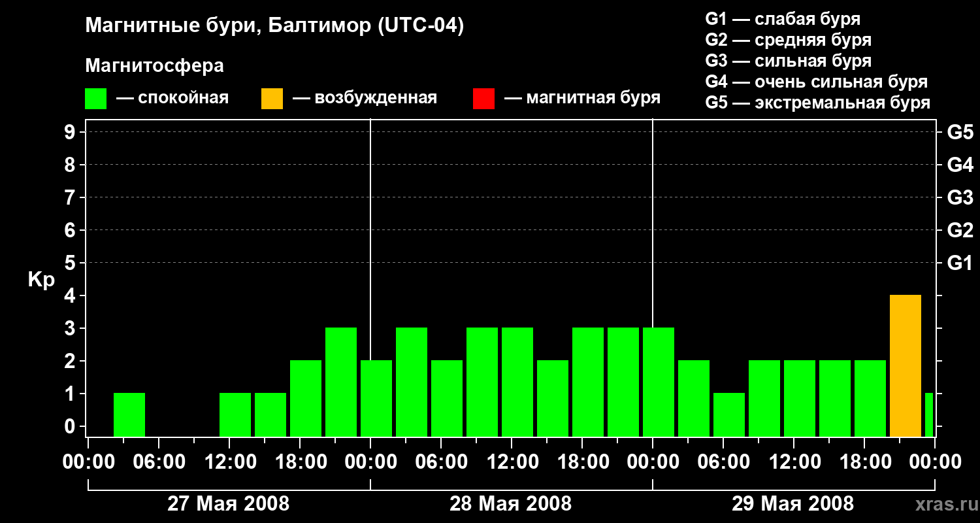Click the G1 label on the right axis
Viewport: 980px width, 523px height.
click(960, 263)
